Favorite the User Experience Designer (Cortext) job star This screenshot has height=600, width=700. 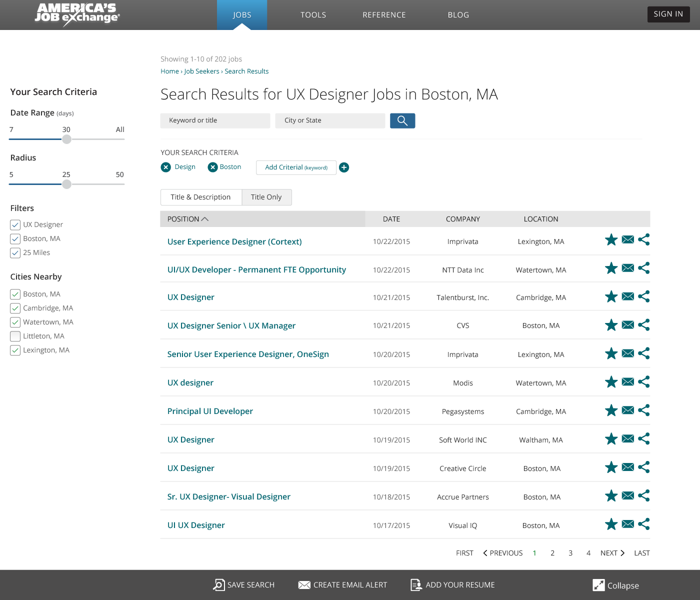pyautogui.click(x=611, y=240)
